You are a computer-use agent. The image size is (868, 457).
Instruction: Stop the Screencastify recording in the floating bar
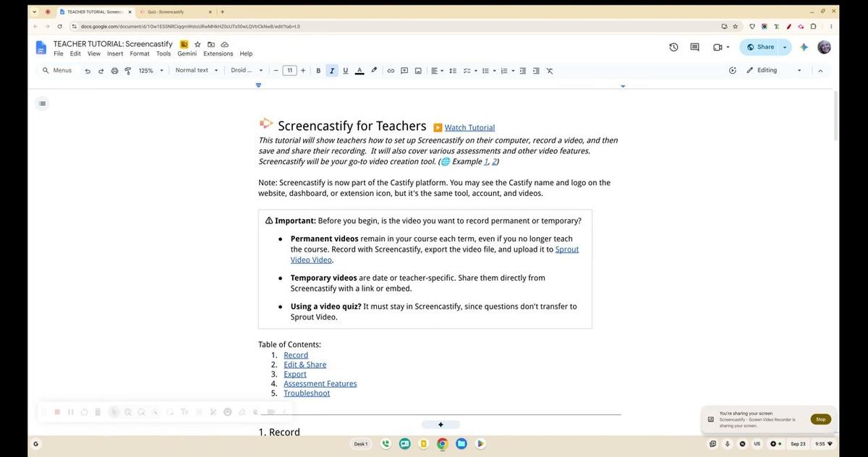point(57,412)
